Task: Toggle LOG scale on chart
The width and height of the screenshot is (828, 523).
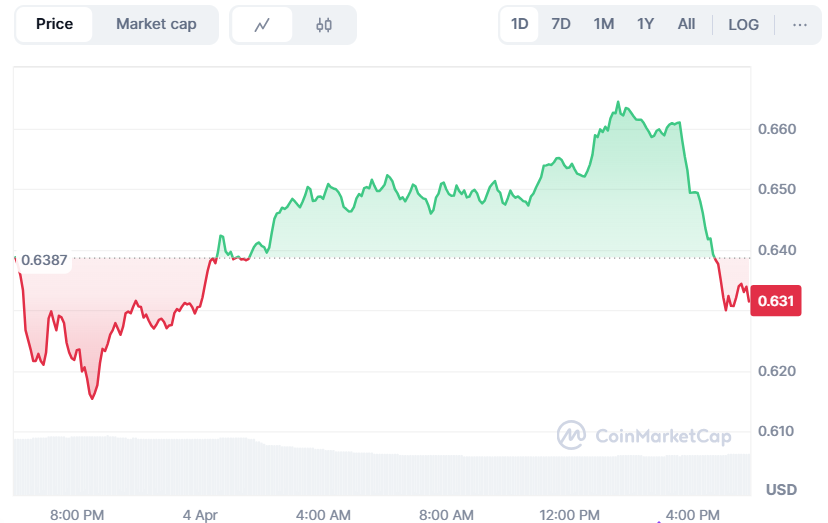Action: [x=743, y=24]
